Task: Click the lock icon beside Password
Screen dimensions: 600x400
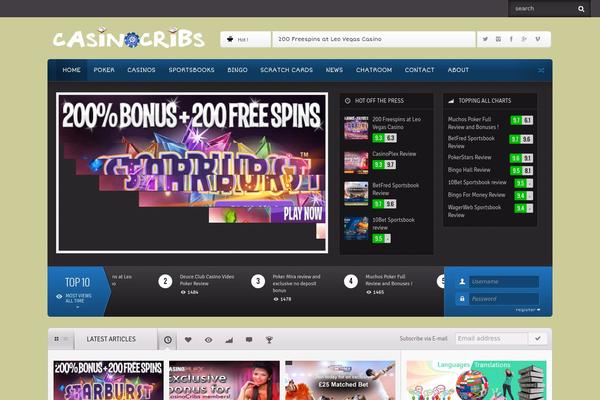Action: tap(462, 299)
